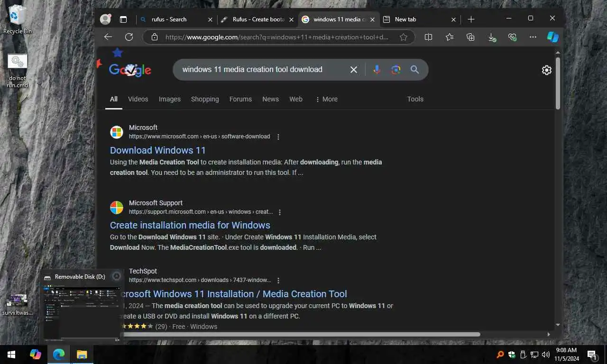Click Microsoft Edge on the taskbar
This screenshot has width=607, height=364.
click(59, 354)
